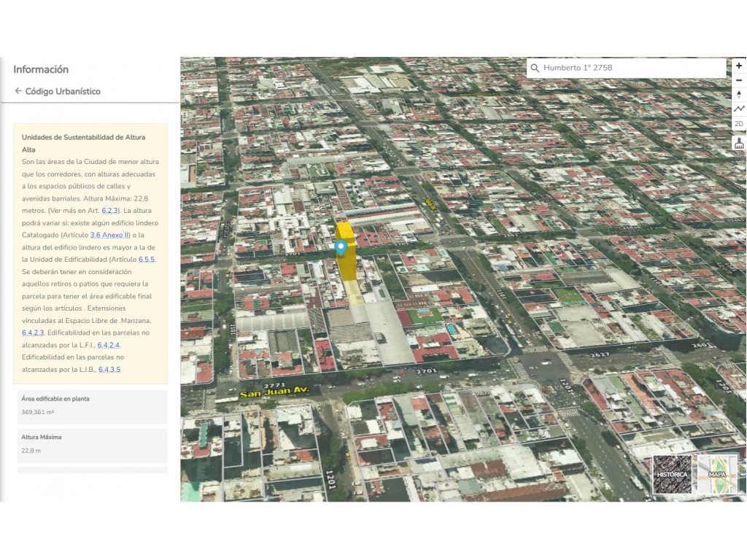Open article 6.4.3.5 link
Viewport: 747px width, 560px height.
click(109, 370)
